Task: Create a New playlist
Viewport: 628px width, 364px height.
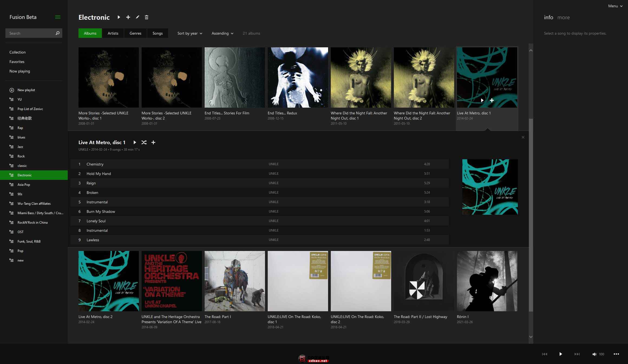Action: [34, 90]
